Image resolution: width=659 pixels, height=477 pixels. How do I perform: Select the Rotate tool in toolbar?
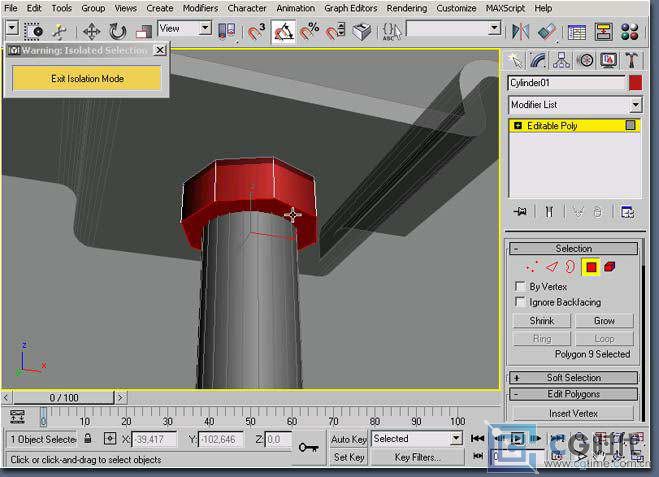pyautogui.click(x=117, y=32)
